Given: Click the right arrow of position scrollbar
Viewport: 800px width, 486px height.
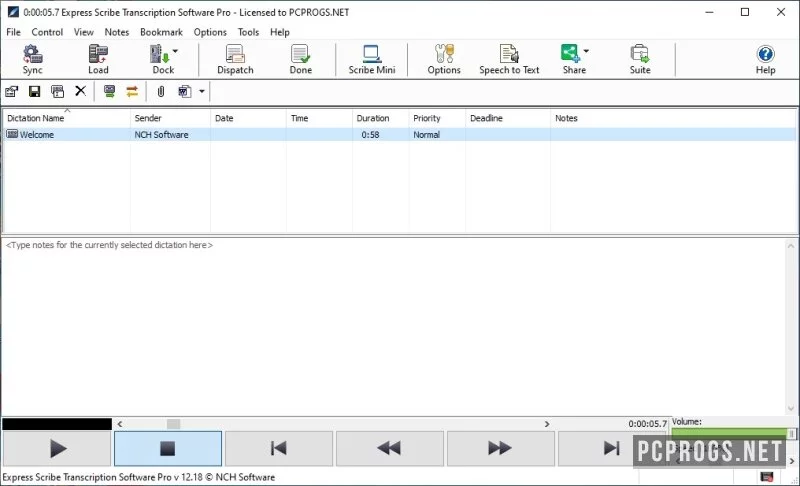Looking at the screenshot, I should (547, 424).
